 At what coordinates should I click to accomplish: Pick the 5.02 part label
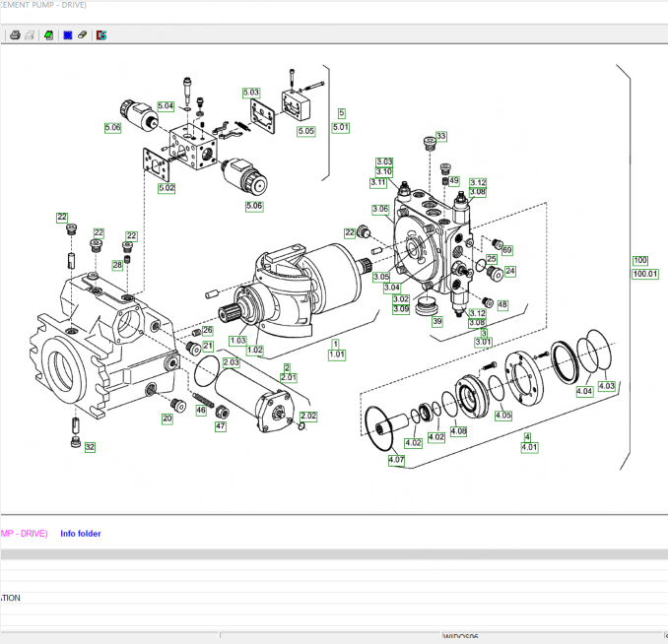pyautogui.click(x=167, y=188)
